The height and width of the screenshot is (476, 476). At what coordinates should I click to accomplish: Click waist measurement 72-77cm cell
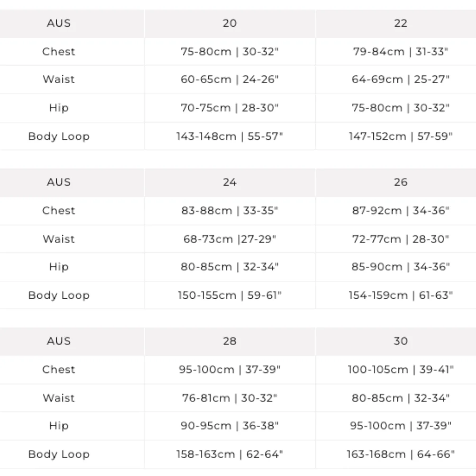400,239
